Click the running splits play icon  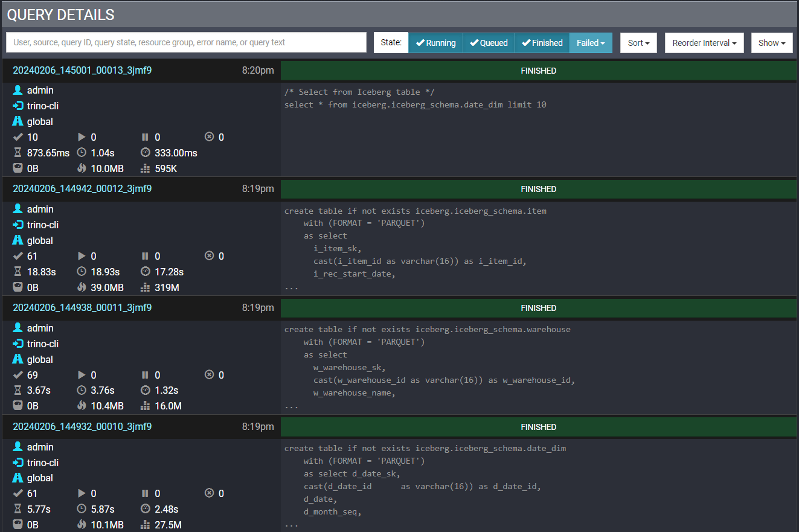click(81, 137)
